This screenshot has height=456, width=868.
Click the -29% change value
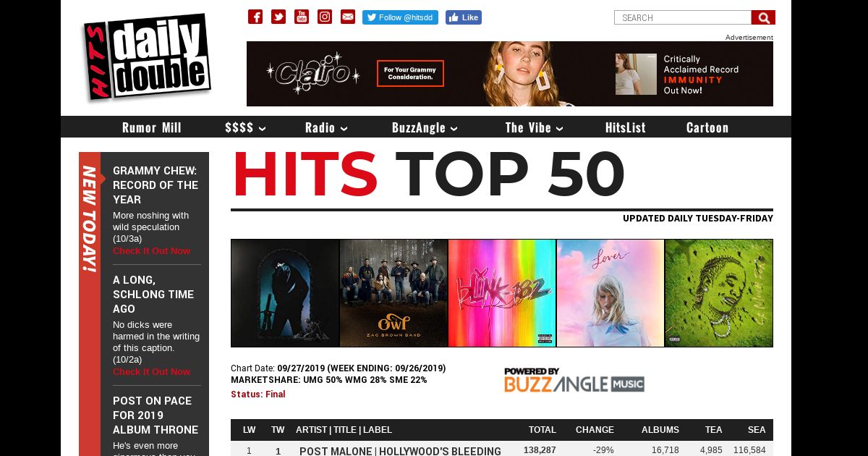[x=603, y=450]
